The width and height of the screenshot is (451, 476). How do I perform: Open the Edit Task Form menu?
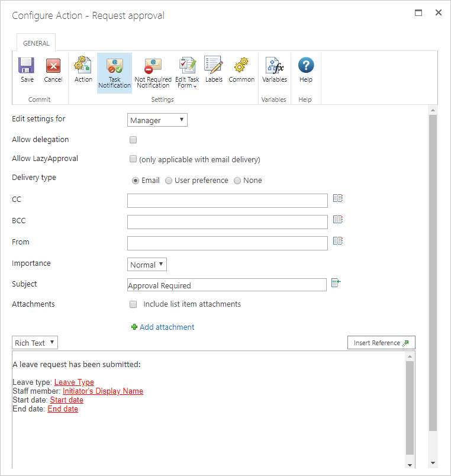187,73
